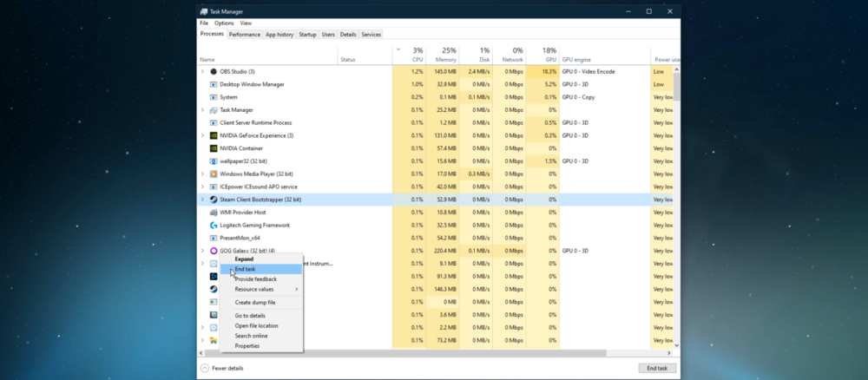
Task: Select the GOG Galaxy process icon
Action: 214,251
